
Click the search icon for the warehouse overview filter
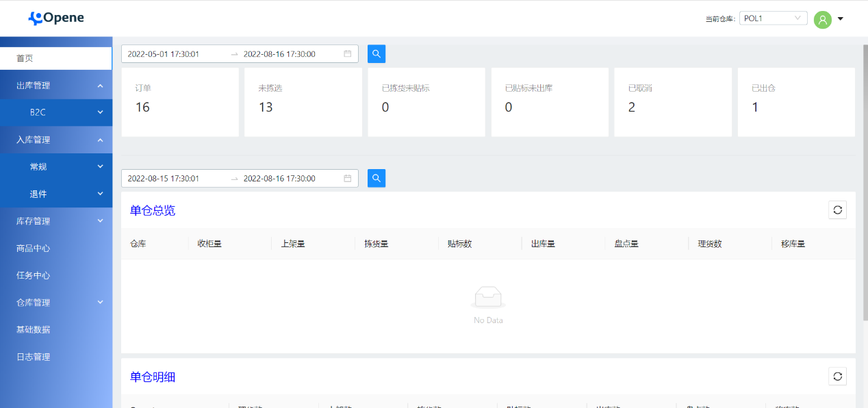(x=376, y=178)
